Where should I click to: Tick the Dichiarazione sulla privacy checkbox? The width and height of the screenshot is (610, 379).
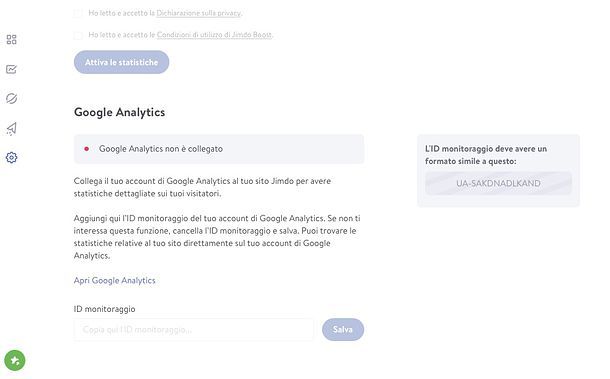click(78, 13)
